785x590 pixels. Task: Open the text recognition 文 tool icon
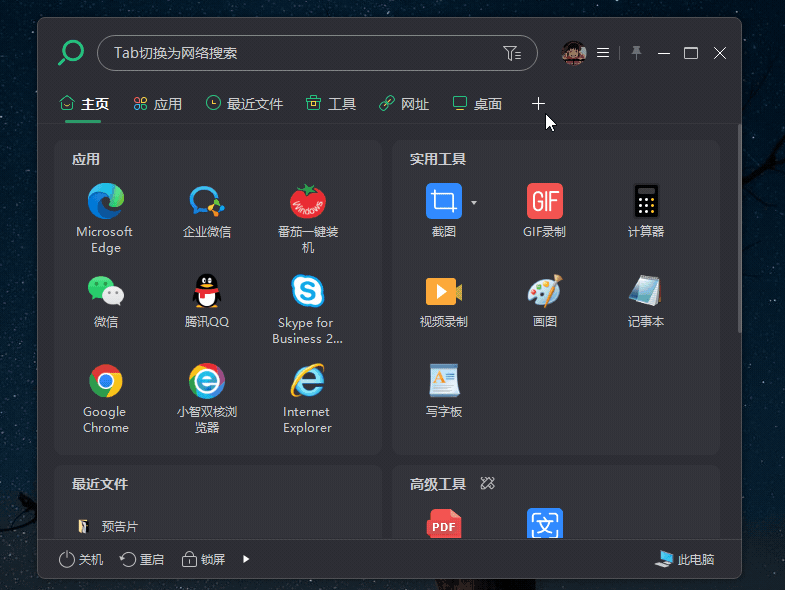pyautogui.click(x=545, y=524)
